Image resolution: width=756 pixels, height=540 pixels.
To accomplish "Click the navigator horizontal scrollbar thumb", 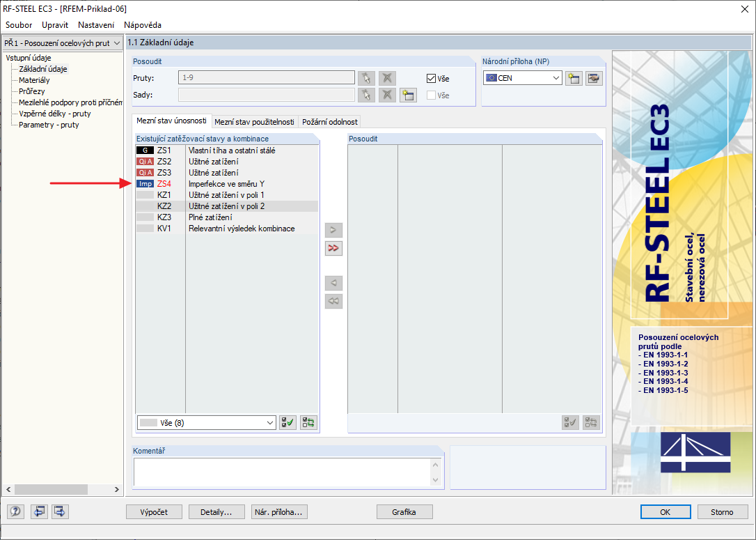I will 51,489.
